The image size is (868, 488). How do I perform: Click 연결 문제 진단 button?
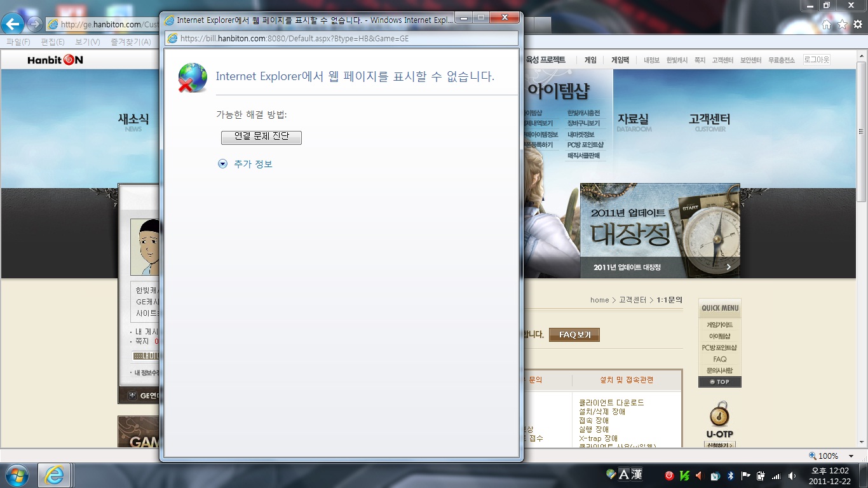(x=261, y=137)
